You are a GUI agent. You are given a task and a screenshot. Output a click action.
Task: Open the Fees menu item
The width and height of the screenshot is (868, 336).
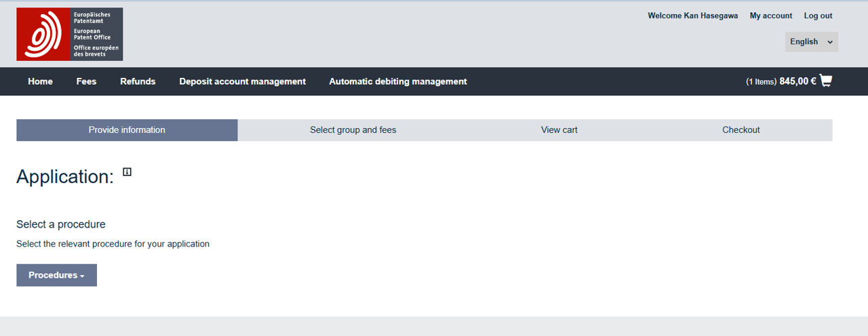coord(86,81)
